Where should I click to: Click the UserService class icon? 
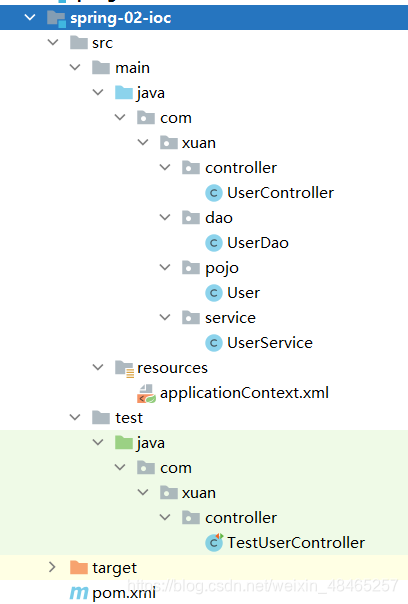(x=214, y=343)
